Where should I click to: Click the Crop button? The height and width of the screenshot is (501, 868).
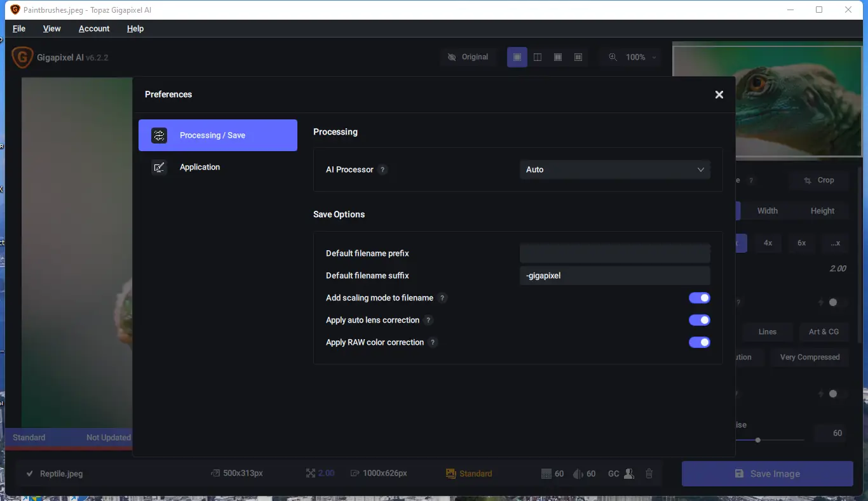[x=819, y=180]
